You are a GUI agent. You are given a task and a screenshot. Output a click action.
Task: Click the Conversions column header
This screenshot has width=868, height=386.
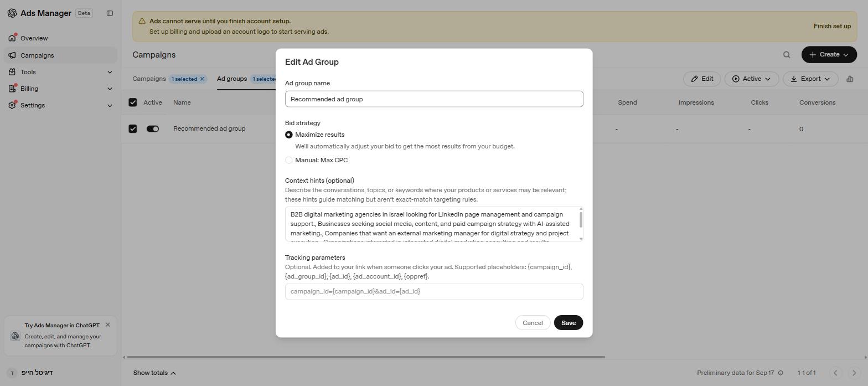[817, 102]
